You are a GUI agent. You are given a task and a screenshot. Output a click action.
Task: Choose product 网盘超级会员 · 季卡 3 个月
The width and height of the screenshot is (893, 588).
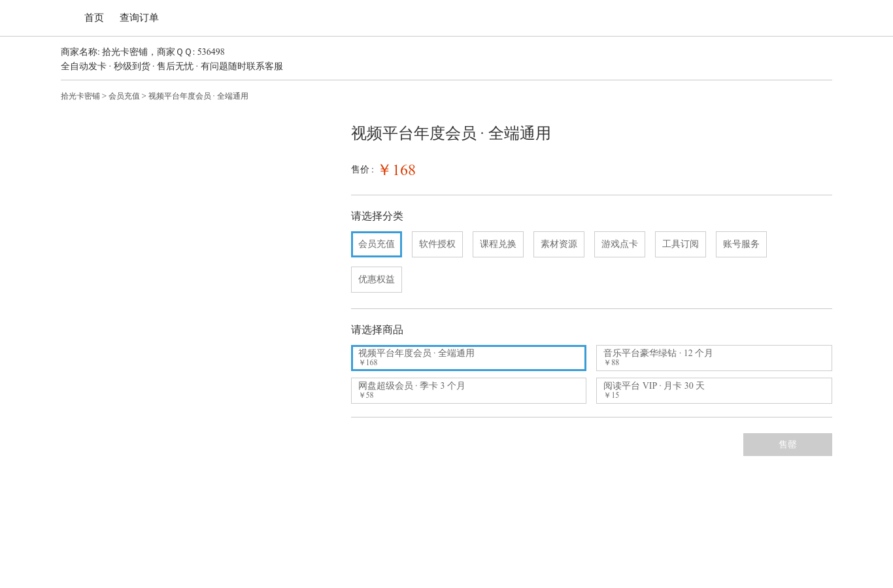coord(469,391)
